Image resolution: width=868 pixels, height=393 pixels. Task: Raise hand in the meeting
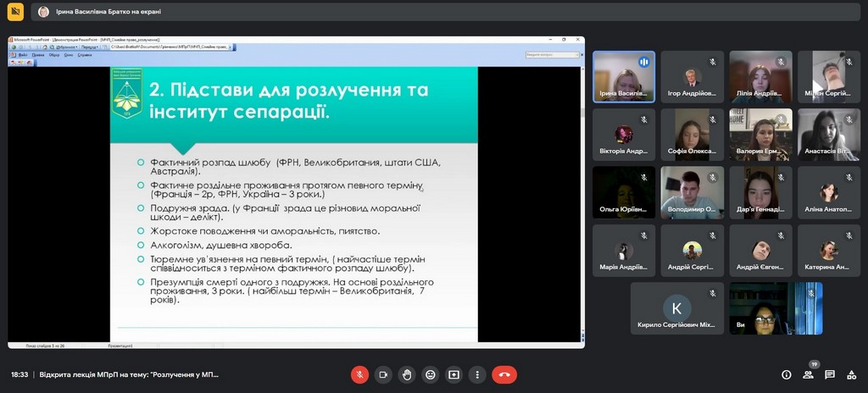pyautogui.click(x=407, y=374)
